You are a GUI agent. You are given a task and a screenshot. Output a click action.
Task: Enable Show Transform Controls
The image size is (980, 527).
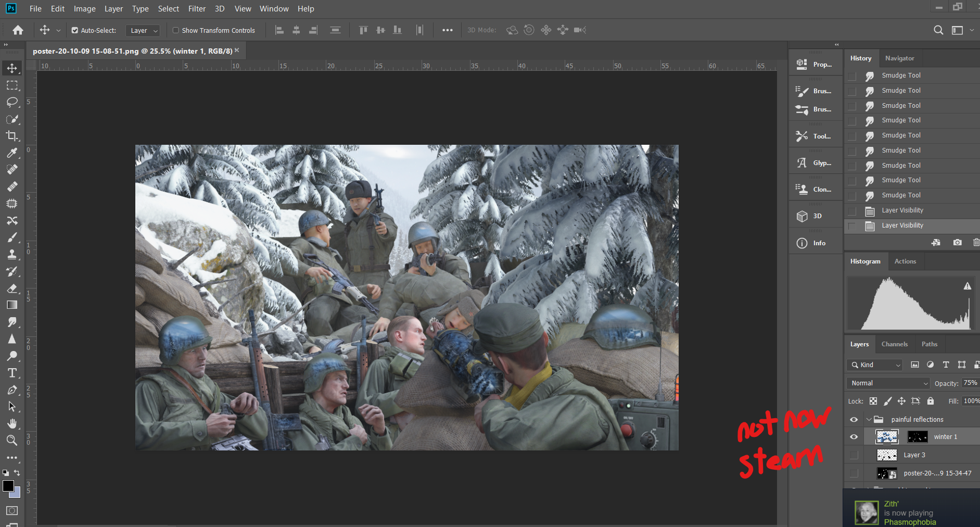pos(176,31)
